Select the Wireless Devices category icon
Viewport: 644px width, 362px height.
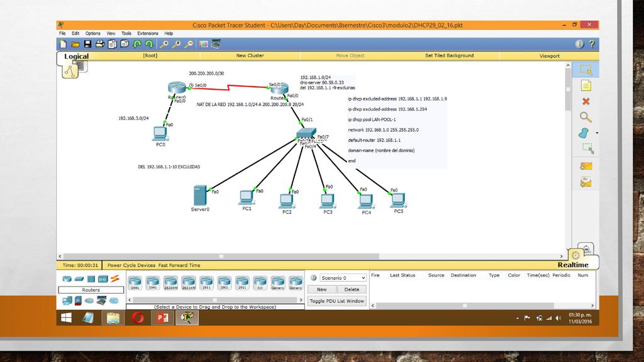103,278
